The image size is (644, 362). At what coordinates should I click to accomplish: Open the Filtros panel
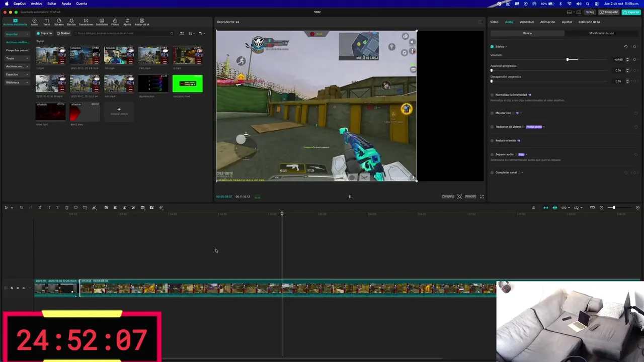pos(115,22)
